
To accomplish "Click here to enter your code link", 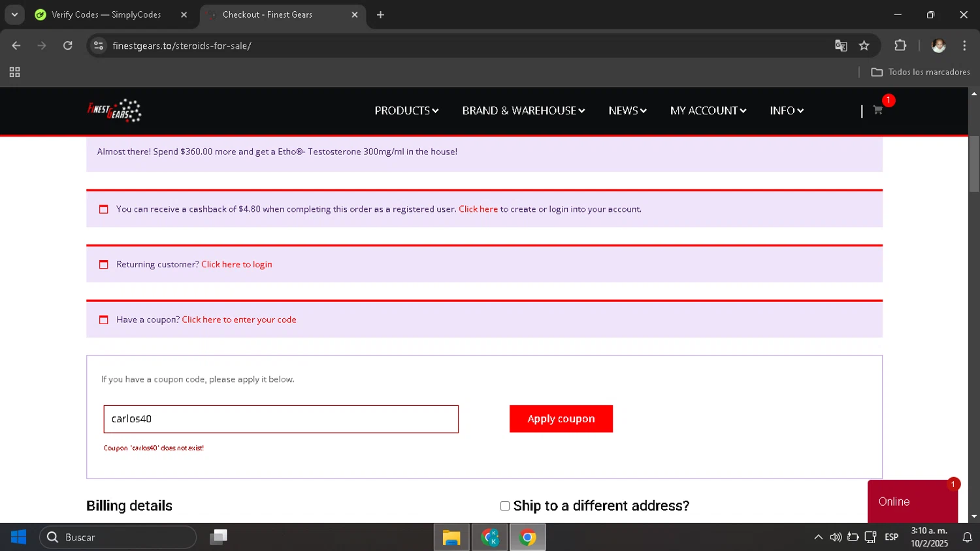I will click(x=239, y=320).
